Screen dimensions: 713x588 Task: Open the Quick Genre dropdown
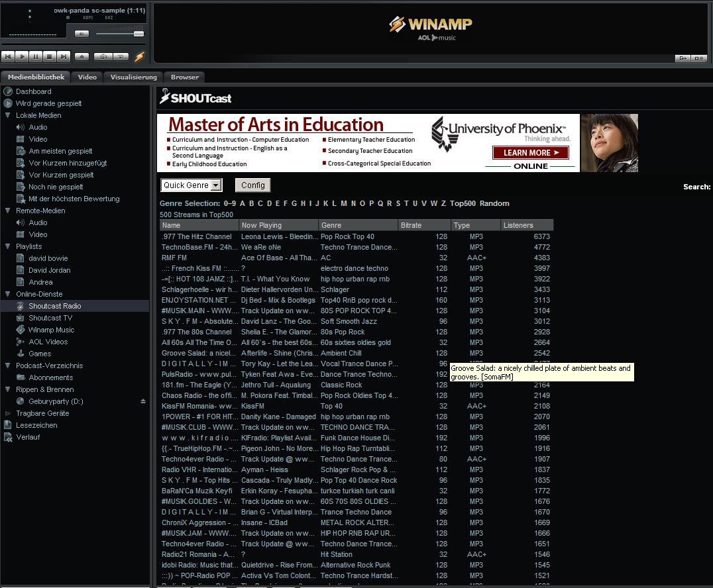pos(192,185)
